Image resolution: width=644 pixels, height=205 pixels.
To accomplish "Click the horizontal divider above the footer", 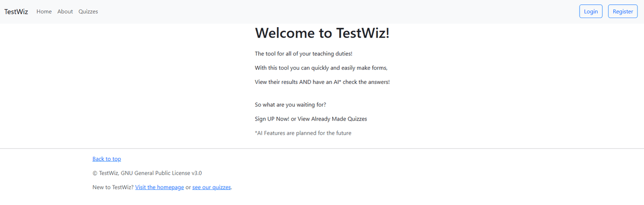I will point(322,149).
